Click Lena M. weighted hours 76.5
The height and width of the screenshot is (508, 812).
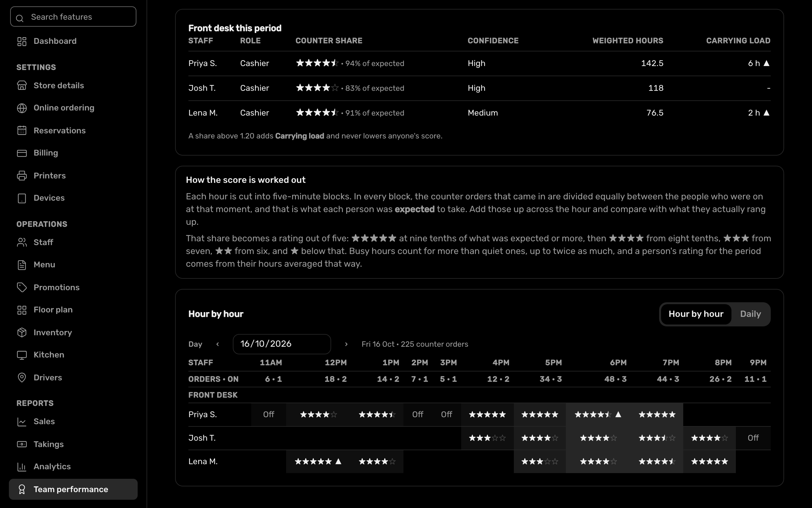(x=655, y=113)
